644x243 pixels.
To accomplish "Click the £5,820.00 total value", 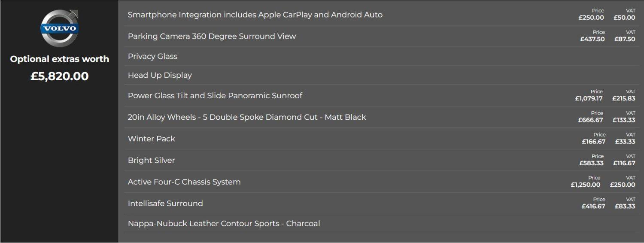I will [x=60, y=76].
